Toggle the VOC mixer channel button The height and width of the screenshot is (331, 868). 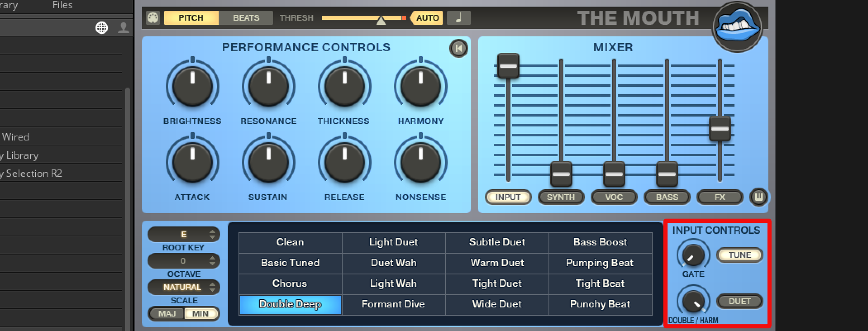click(614, 197)
